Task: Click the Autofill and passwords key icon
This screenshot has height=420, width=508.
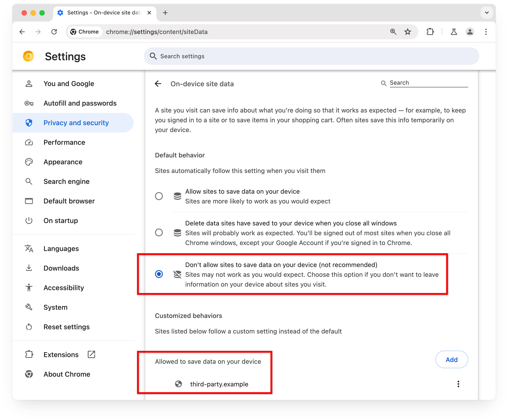Action: pos(30,103)
